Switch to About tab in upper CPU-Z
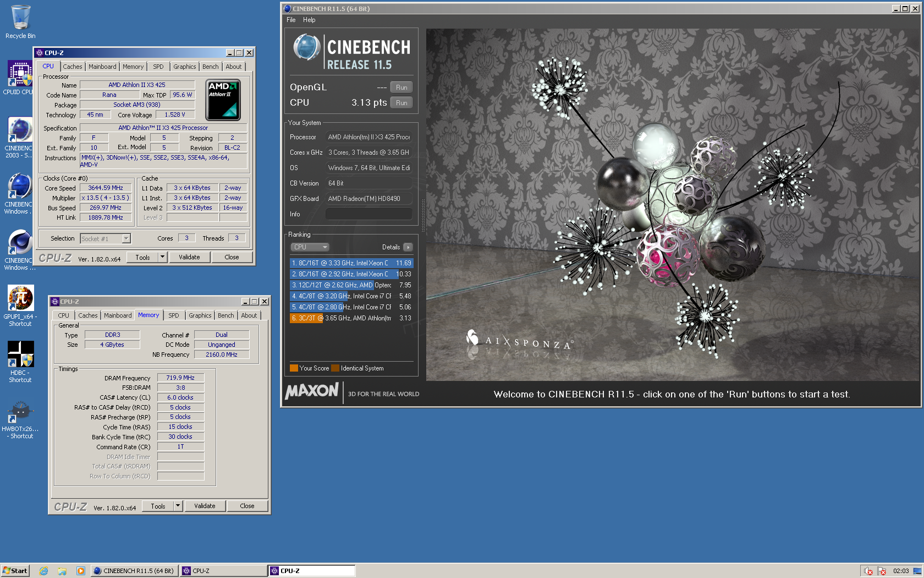 point(234,67)
